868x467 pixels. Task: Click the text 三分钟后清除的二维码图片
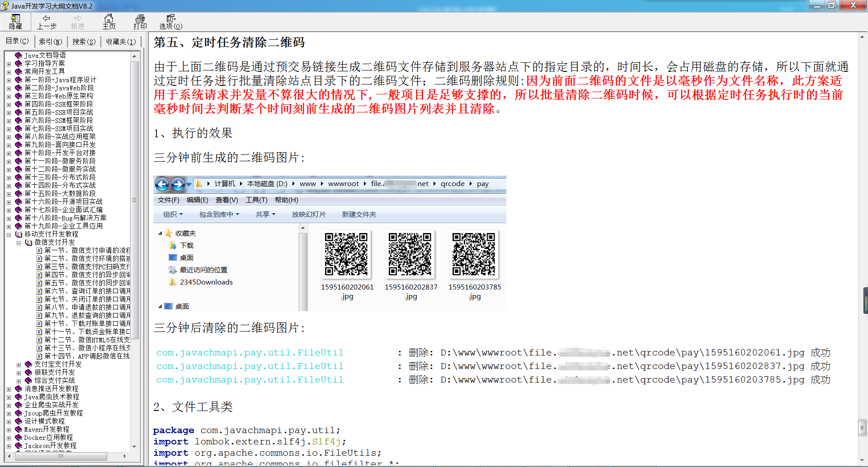click(229, 328)
